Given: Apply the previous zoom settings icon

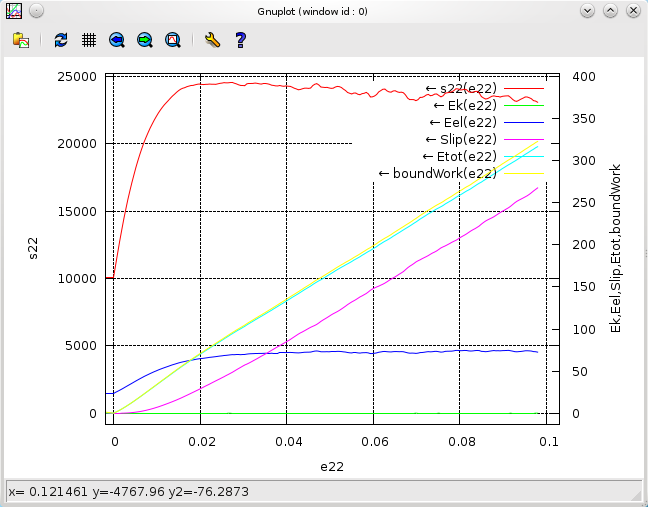Looking at the screenshot, I should click(117, 40).
